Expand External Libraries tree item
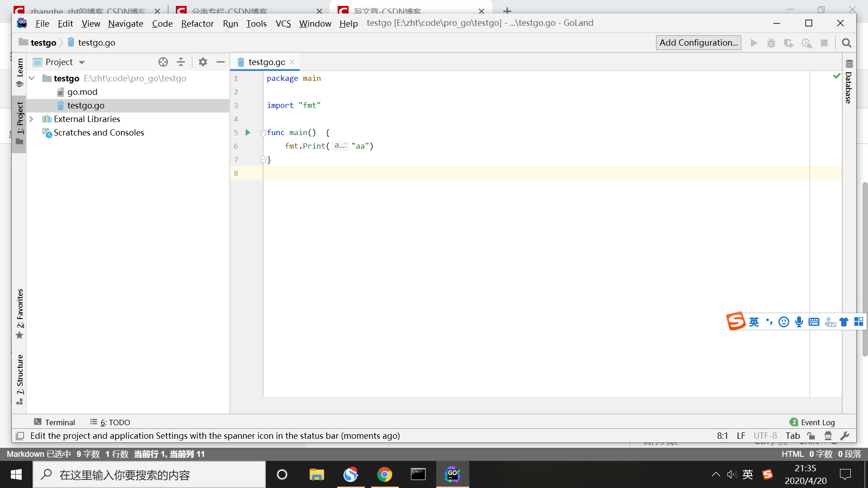This screenshot has height=488, width=868. tap(31, 118)
